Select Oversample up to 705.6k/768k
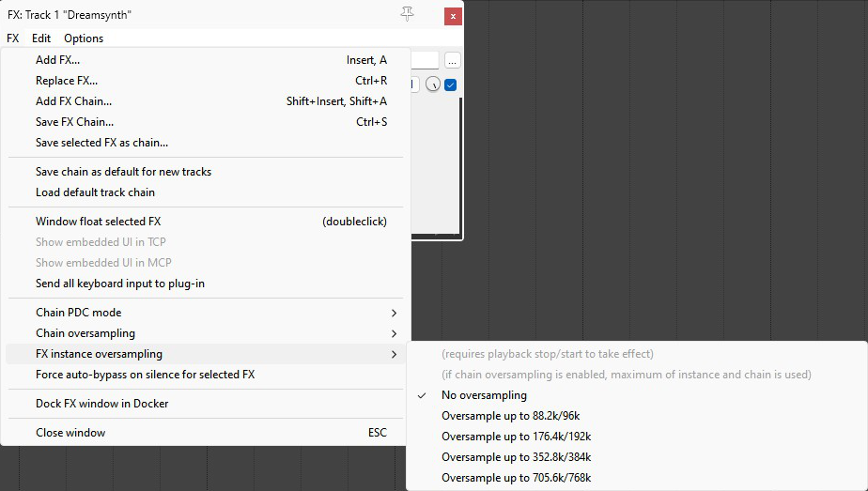868x491 pixels. (x=516, y=478)
